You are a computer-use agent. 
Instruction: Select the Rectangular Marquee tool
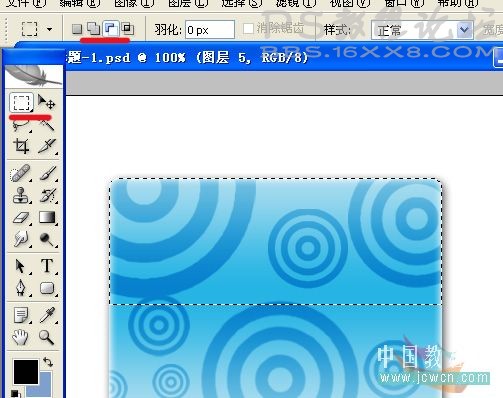21,103
